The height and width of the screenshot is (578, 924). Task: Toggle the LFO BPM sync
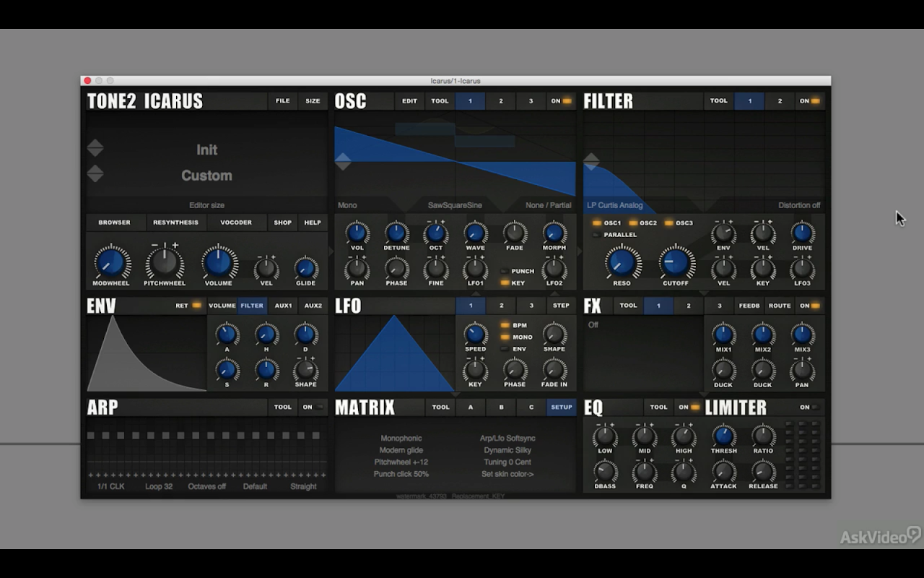pyautogui.click(x=505, y=325)
